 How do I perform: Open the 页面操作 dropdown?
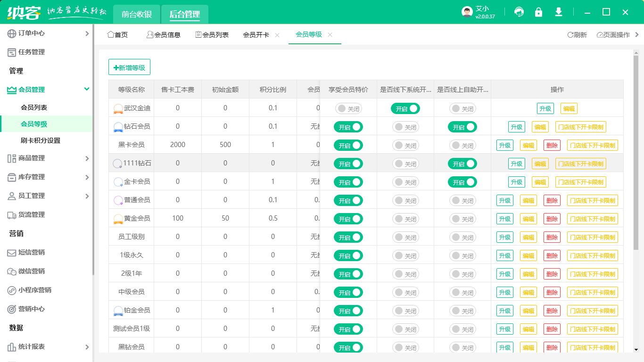coord(613,35)
